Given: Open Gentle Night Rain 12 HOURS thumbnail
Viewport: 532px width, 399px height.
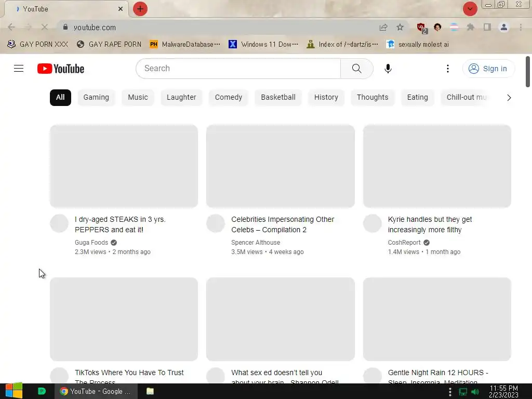Looking at the screenshot, I should click(437, 319).
